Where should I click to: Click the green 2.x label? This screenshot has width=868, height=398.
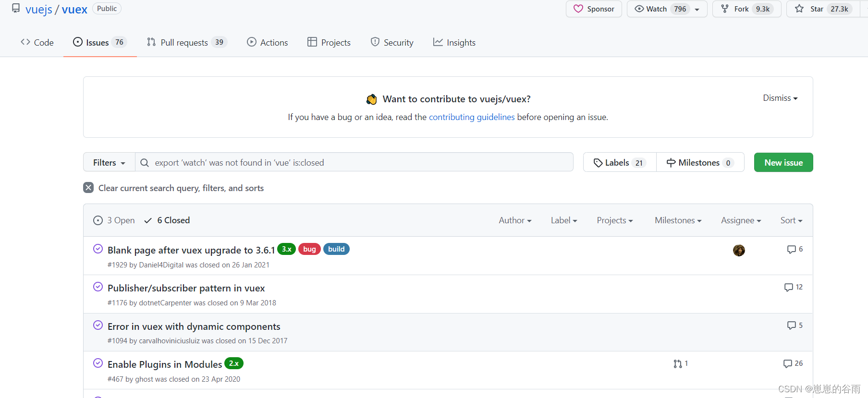tap(234, 363)
